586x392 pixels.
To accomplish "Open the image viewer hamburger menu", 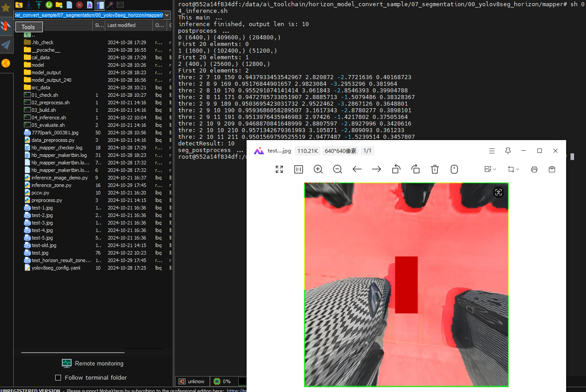I will (x=492, y=151).
